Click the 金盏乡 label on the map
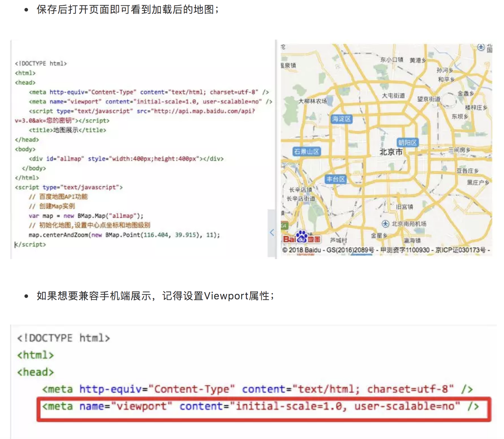This screenshot has height=439, width=504. (466, 94)
